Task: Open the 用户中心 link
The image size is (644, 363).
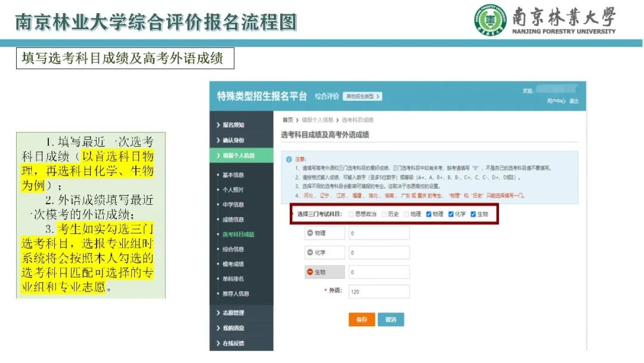Action: pos(556,101)
